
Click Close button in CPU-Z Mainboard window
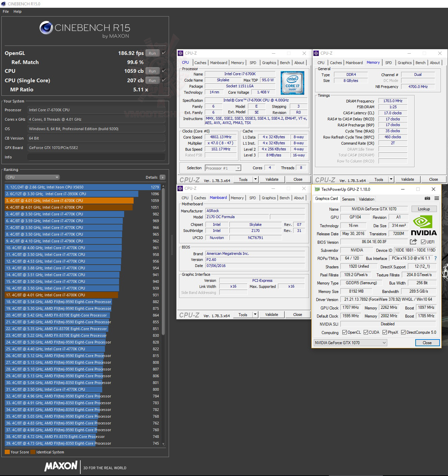coord(298,315)
